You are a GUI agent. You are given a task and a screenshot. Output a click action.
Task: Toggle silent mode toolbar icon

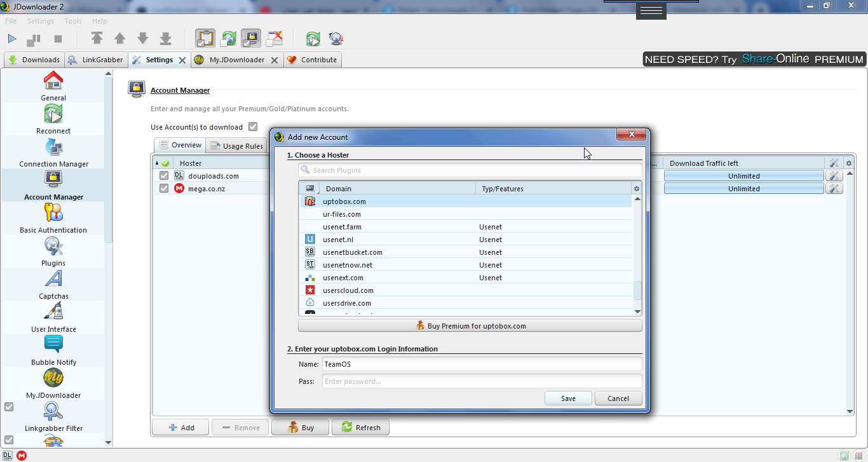tap(274, 38)
